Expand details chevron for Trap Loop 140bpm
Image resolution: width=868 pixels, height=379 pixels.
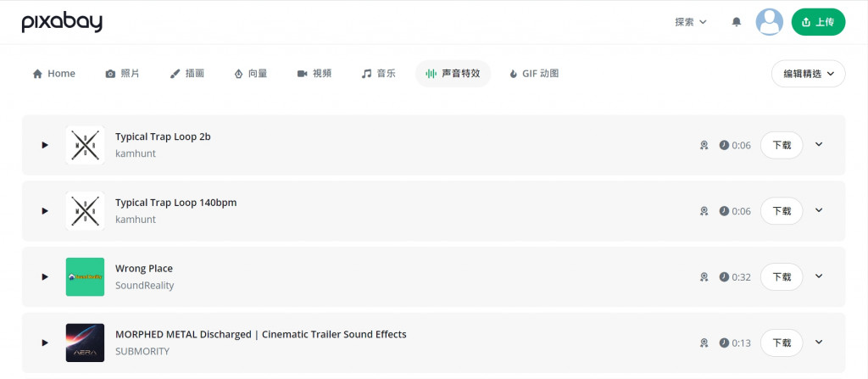tap(820, 210)
